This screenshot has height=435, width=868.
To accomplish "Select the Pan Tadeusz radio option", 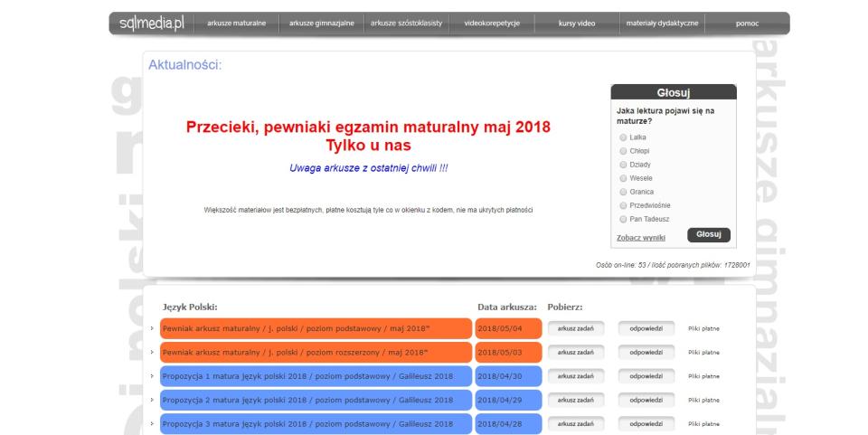I will click(x=623, y=219).
